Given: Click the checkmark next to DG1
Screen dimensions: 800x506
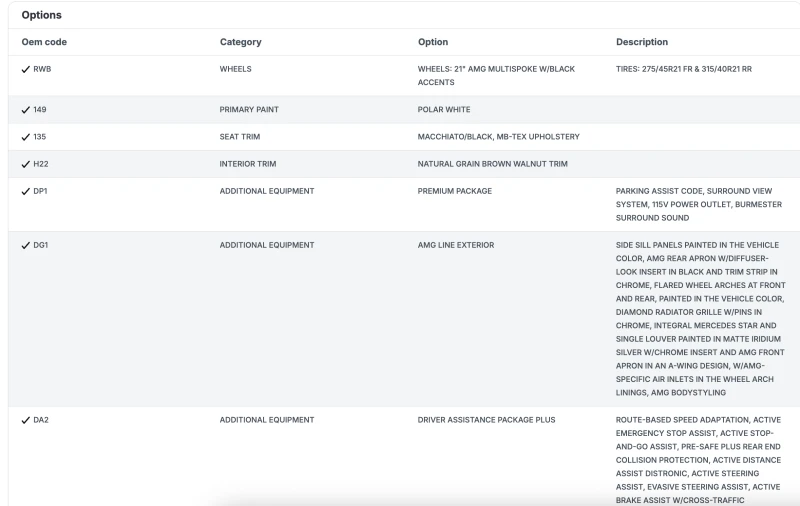Looking at the screenshot, I should click(x=25, y=245).
